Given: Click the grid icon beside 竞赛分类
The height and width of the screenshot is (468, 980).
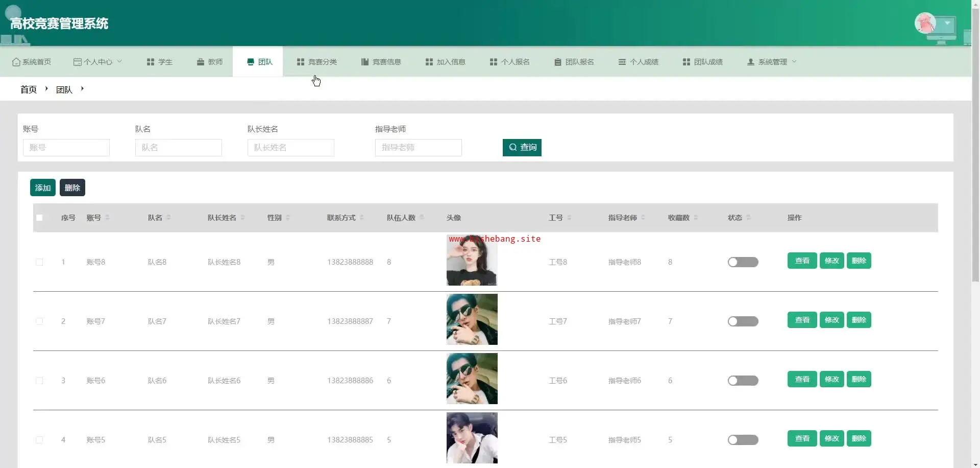Looking at the screenshot, I should [x=301, y=62].
